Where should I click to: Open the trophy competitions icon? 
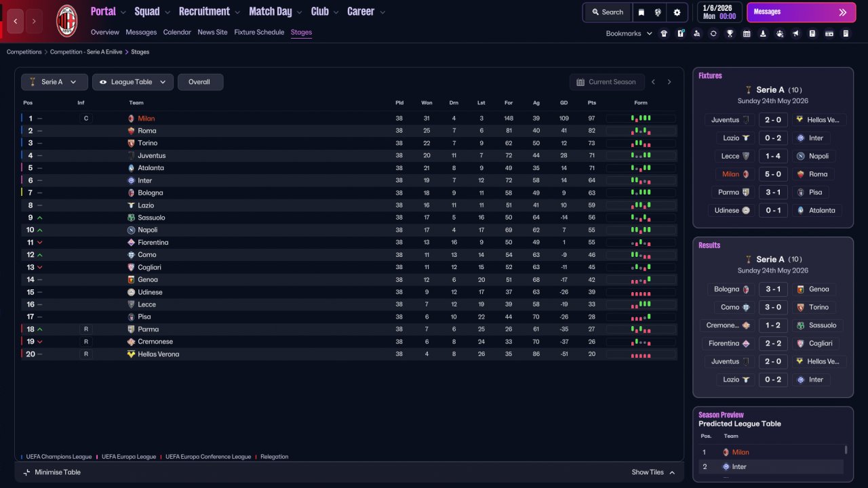[730, 33]
